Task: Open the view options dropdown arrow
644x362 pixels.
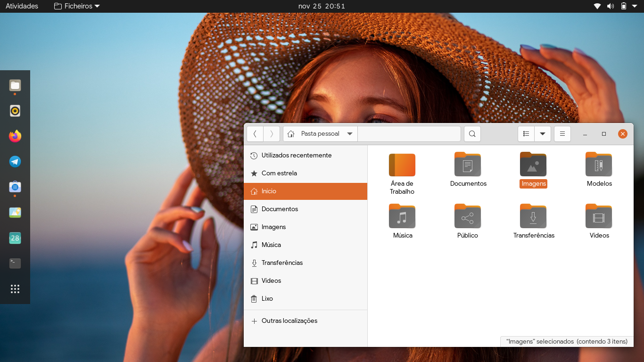Action: (543, 134)
